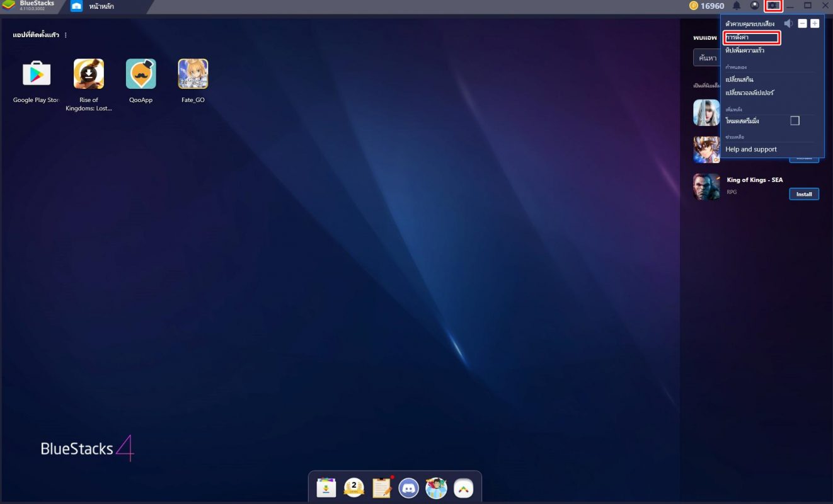Open the App Center dock icon
833x504 pixels.
pos(326,488)
